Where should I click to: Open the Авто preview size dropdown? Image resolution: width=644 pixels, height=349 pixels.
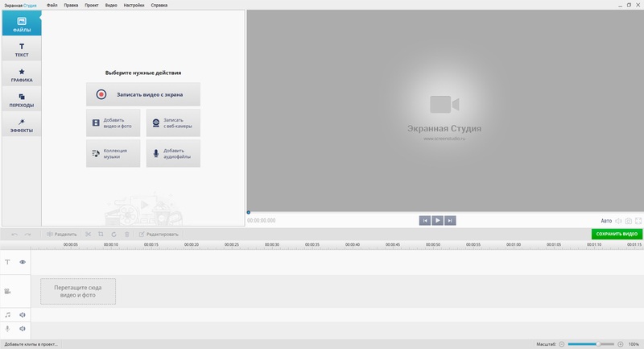click(606, 220)
